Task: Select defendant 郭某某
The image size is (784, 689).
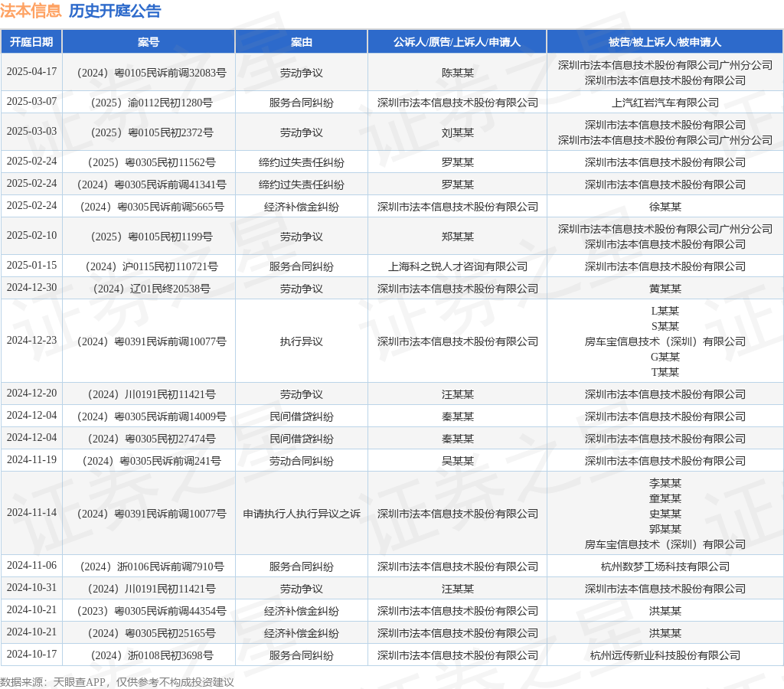Action: 665,529
